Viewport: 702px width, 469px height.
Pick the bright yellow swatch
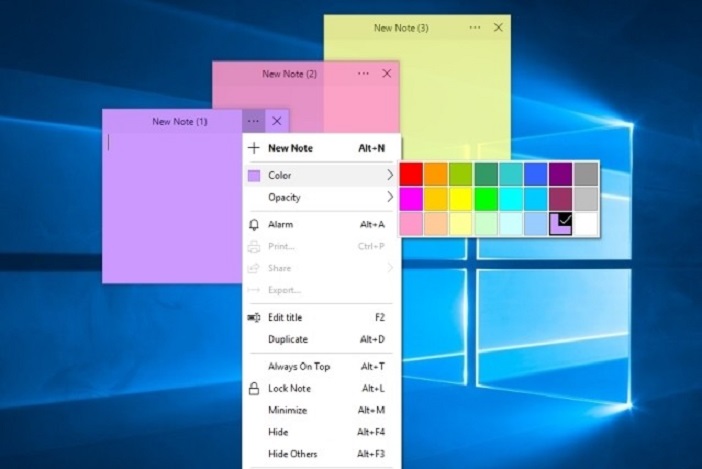click(x=461, y=199)
